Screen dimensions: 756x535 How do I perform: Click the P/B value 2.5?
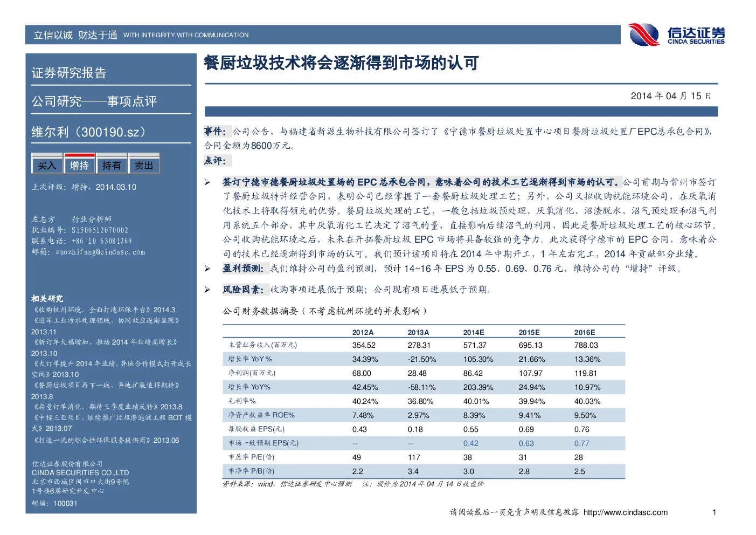point(579,471)
